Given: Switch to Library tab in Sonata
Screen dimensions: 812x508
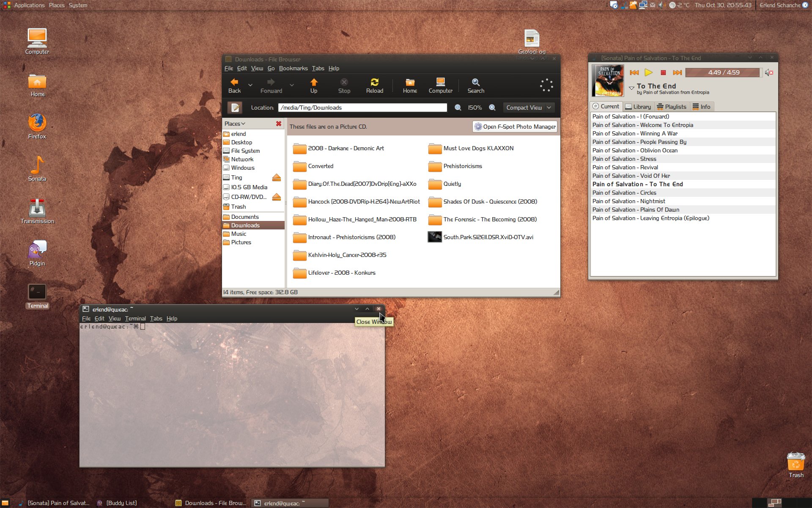Looking at the screenshot, I should click(x=638, y=107).
